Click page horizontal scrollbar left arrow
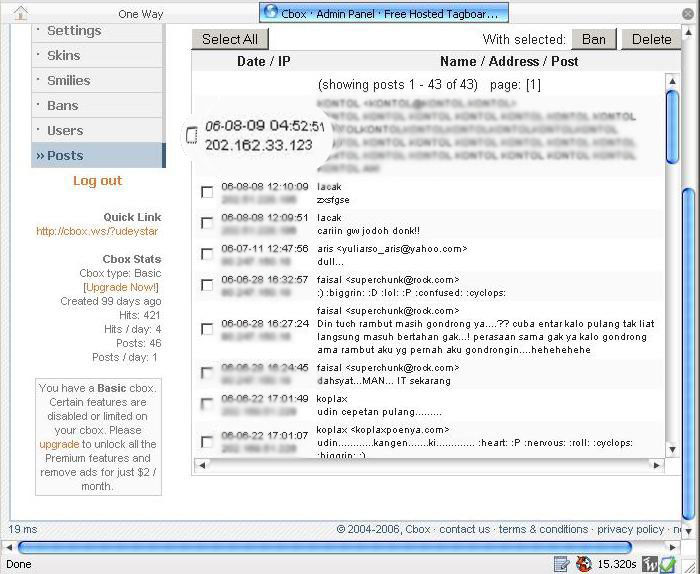Screen dimensions: 700x574 pyautogui.click(x=8, y=547)
